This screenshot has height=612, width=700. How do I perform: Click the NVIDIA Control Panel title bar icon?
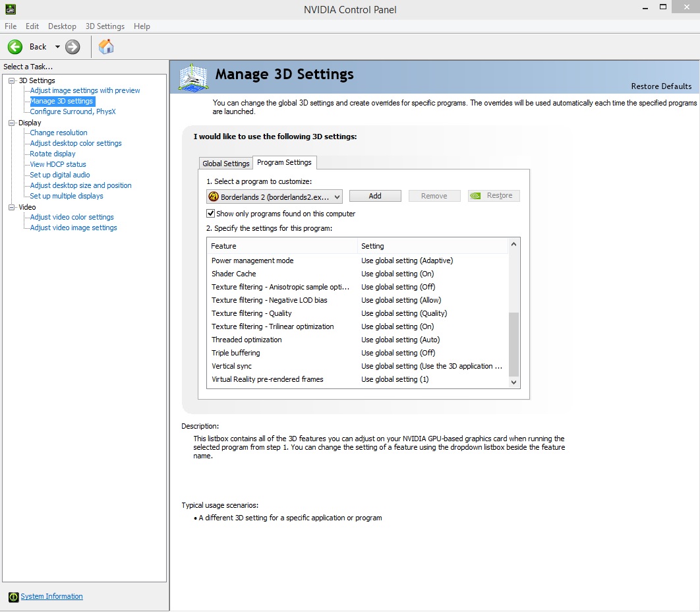pos(11,9)
